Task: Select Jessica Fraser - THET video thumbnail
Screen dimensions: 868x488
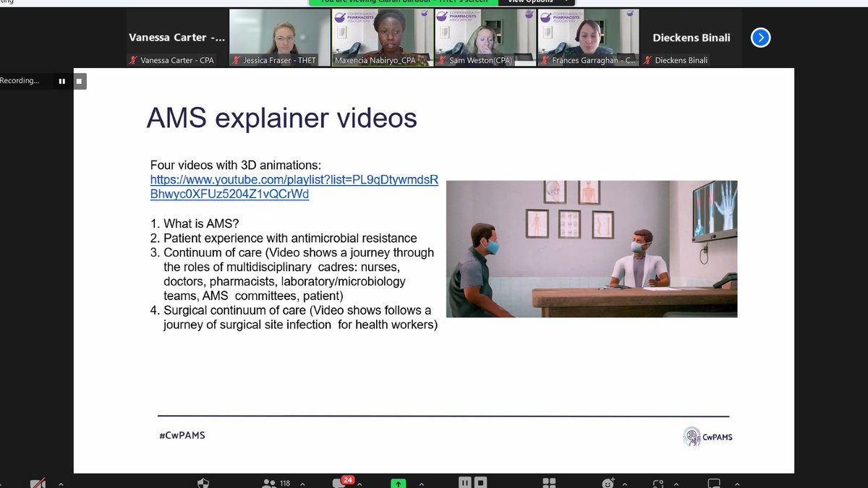Action: [280, 38]
